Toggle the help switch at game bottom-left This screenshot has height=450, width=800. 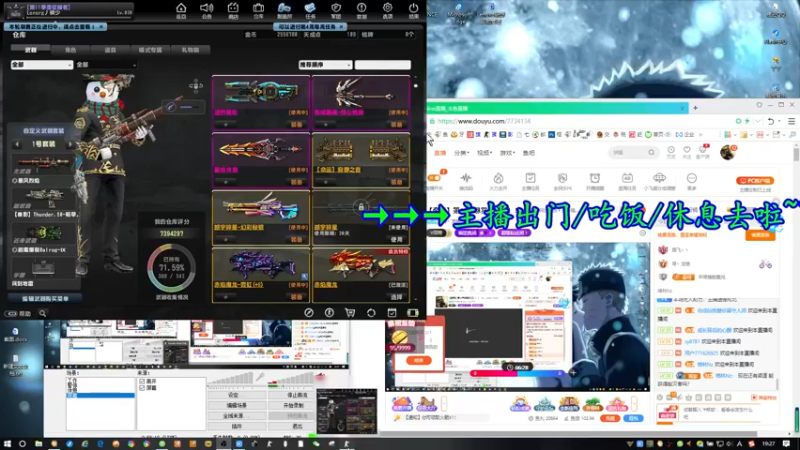[x=11, y=313]
